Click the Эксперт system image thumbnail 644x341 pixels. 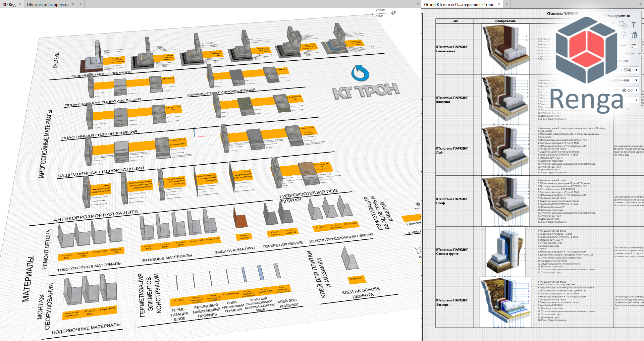(505, 302)
